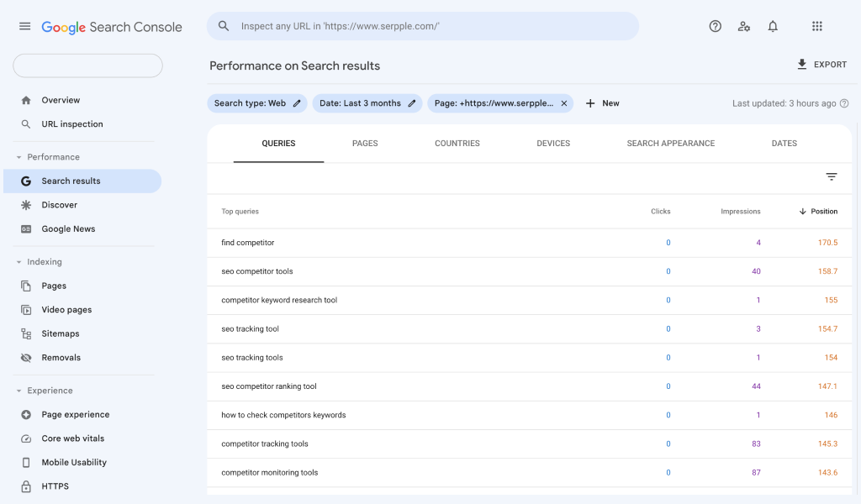This screenshot has height=504, width=861.
Task: Edit the Search type filter pencil icon
Action: 297,103
